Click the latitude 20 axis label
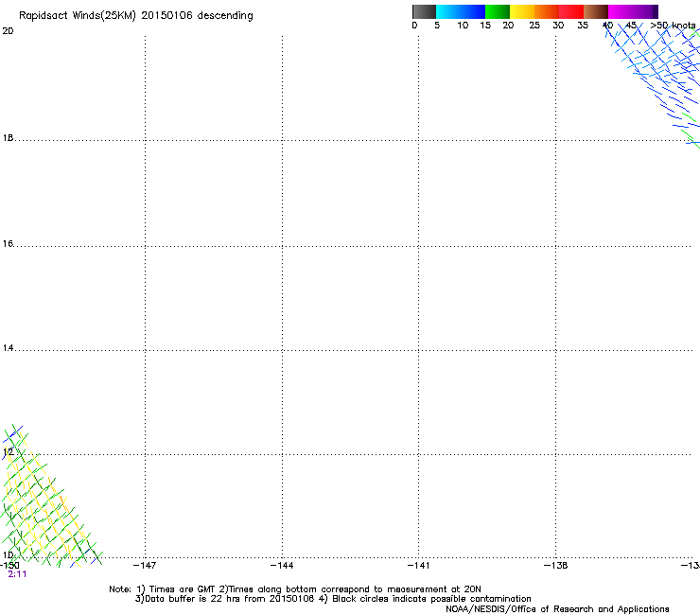This screenshot has width=700, height=615. pos(8,31)
